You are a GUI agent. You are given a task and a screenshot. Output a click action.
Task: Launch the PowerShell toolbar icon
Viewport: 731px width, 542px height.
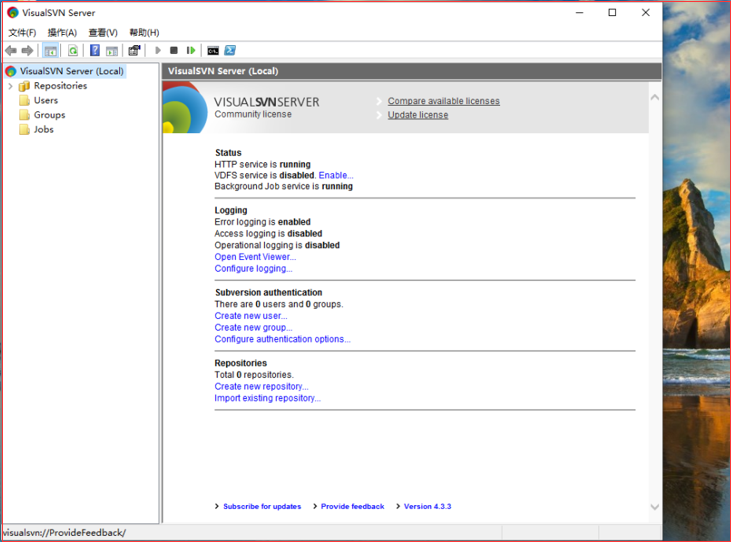230,50
